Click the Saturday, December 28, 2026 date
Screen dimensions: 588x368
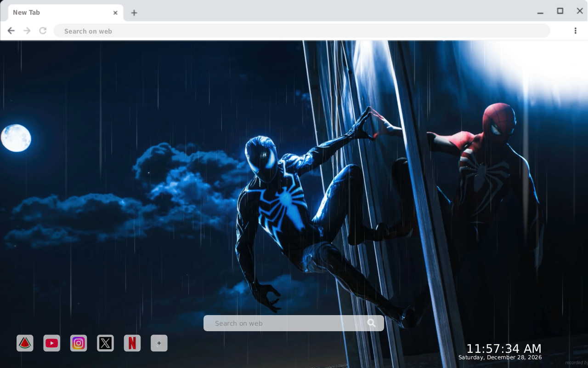tap(500, 357)
